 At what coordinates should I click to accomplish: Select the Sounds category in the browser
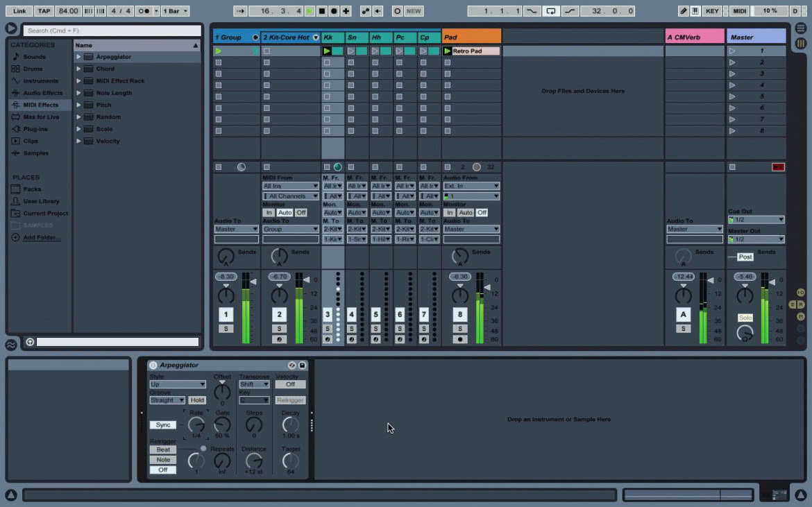click(34, 57)
